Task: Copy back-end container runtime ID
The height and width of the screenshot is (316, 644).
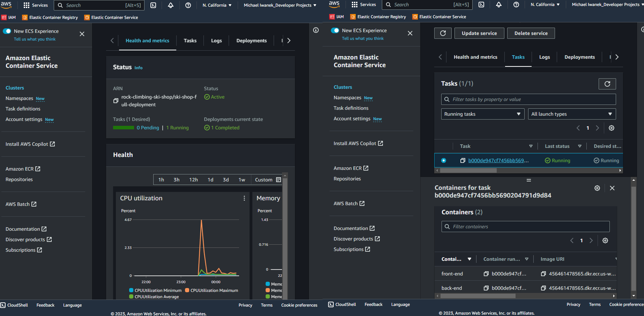Action: point(486,288)
